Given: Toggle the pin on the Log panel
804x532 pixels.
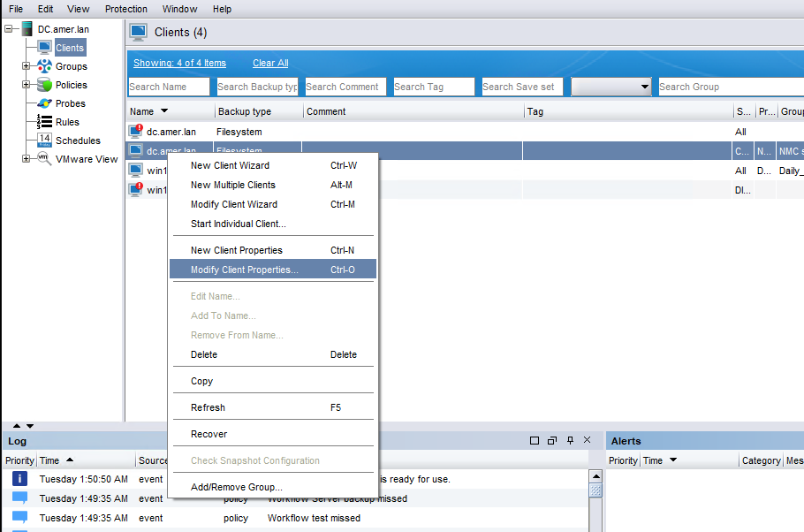Looking at the screenshot, I should click(570, 439).
